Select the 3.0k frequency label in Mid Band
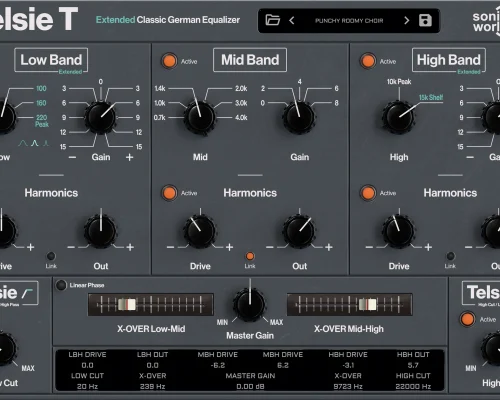This screenshot has width=500, height=400. pyautogui.click(x=241, y=103)
